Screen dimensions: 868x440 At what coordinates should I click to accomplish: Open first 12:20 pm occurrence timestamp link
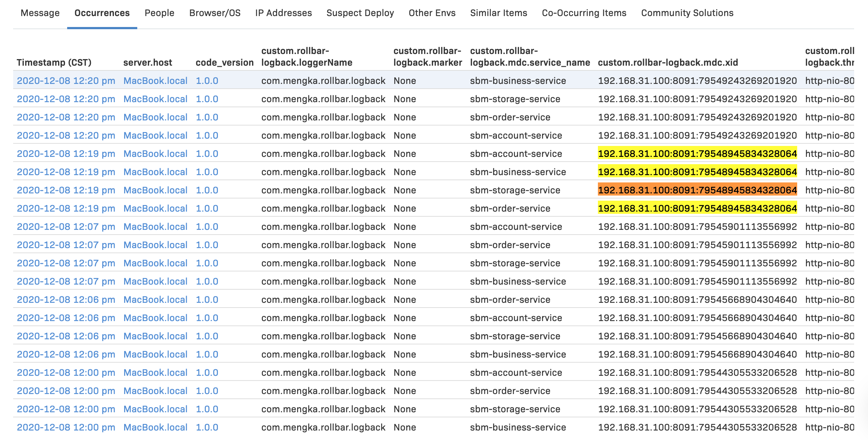66,81
